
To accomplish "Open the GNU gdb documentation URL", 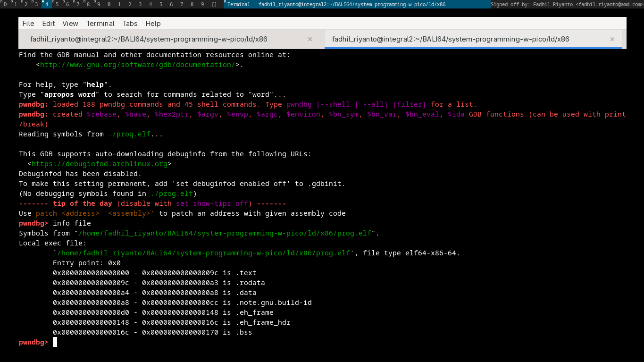I will pyautogui.click(x=137, y=65).
